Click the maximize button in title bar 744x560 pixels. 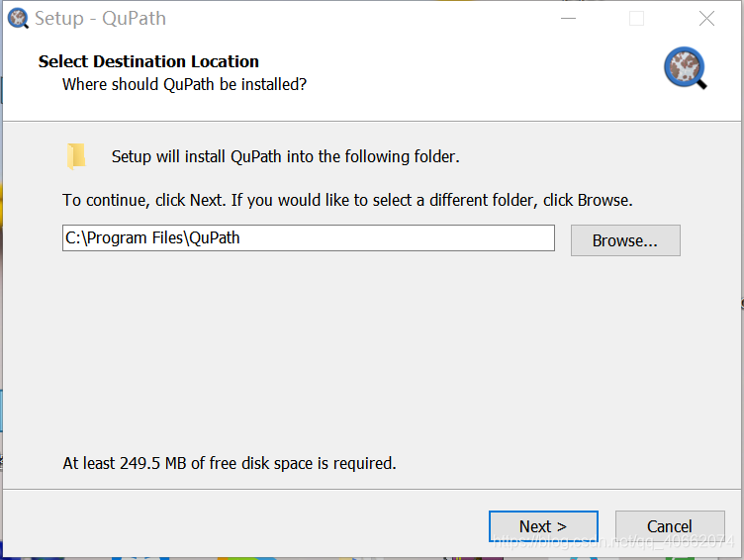pos(636,19)
